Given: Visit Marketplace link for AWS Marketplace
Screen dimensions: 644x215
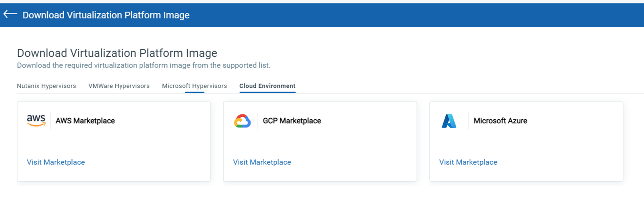Looking at the screenshot, I should [56, 162].
